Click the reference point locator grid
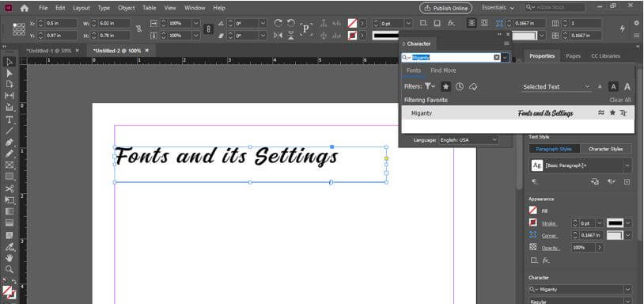This screenshot has height=304, width=644. 19,29
